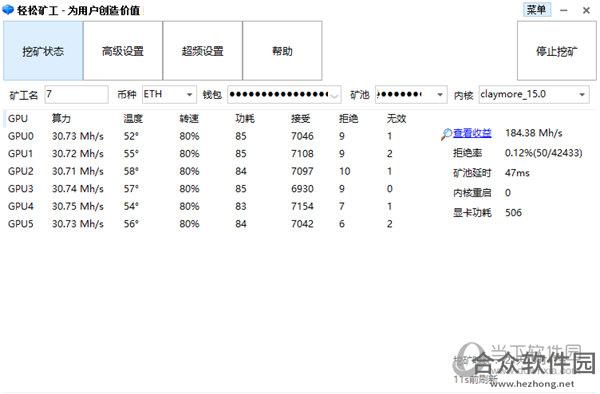Select the GPU1 row label
600x394 pixels.
coord(21,154)
